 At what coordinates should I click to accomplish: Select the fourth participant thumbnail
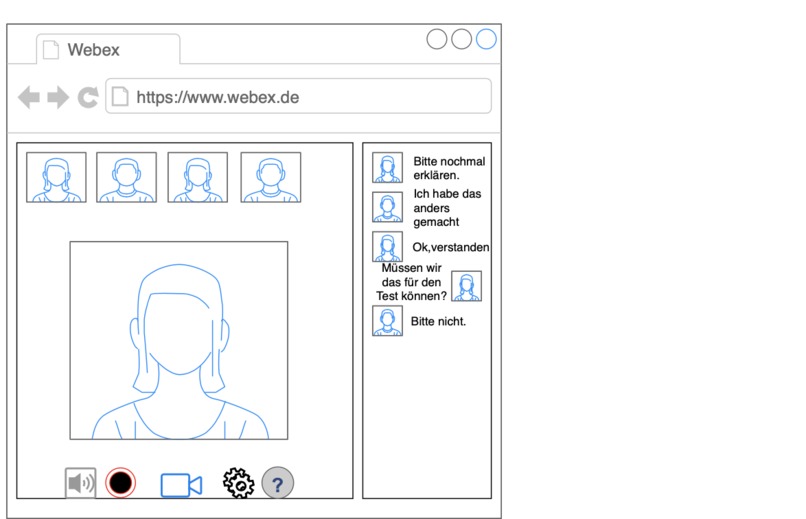coord(271,177)
